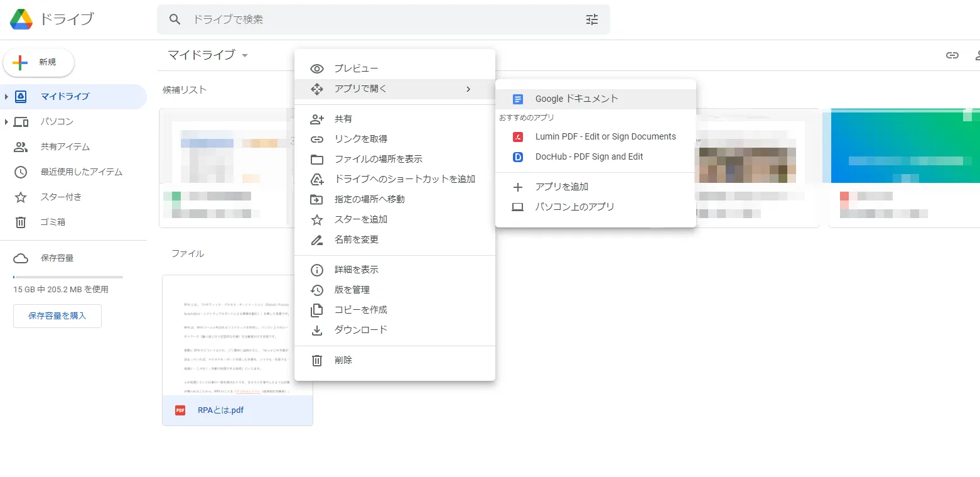This screenshot has height=477, width=980.
Task: Choose Google ドキュメント in submenu
Action: (x=596, y=99)
